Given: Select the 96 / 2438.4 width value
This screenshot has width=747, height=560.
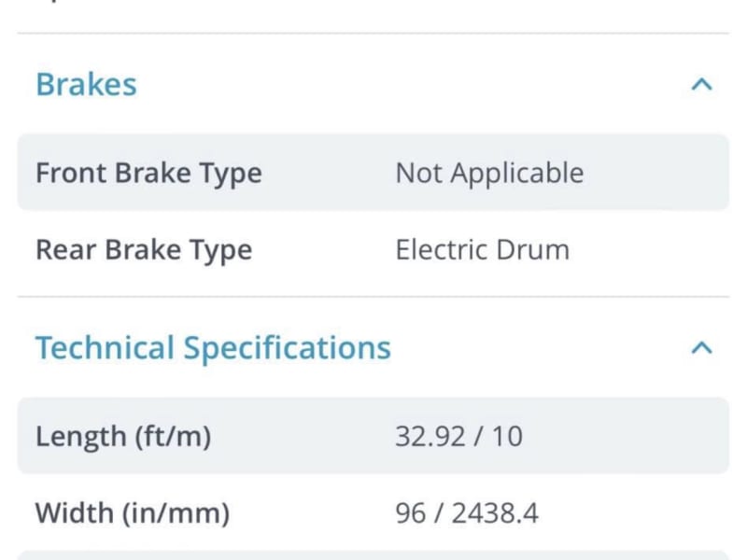Looking at the screenshot, I should coord(467,513).
